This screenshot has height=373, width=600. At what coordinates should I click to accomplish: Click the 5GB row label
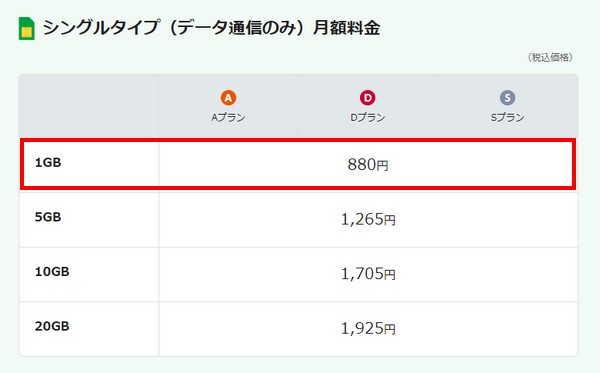click(48, 217)
